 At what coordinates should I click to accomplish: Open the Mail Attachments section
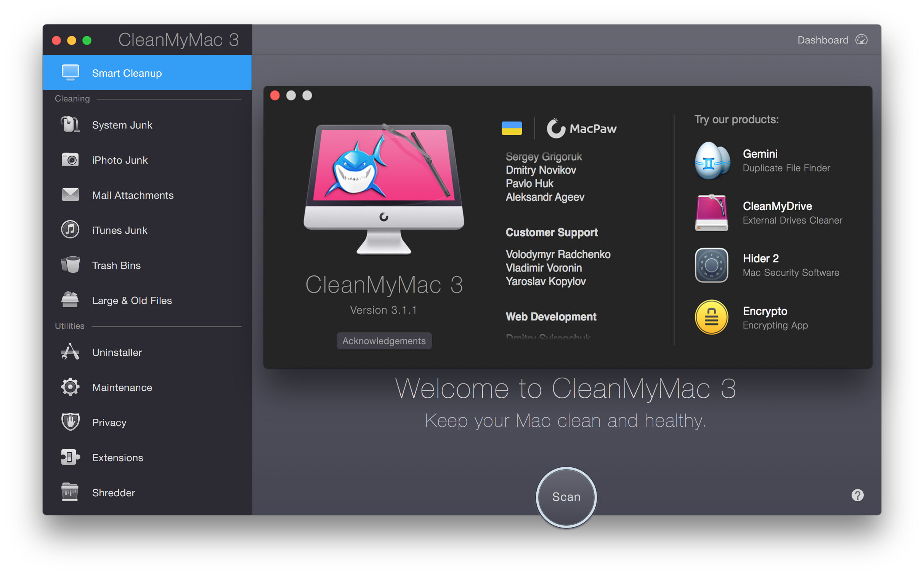coord(147,195)
